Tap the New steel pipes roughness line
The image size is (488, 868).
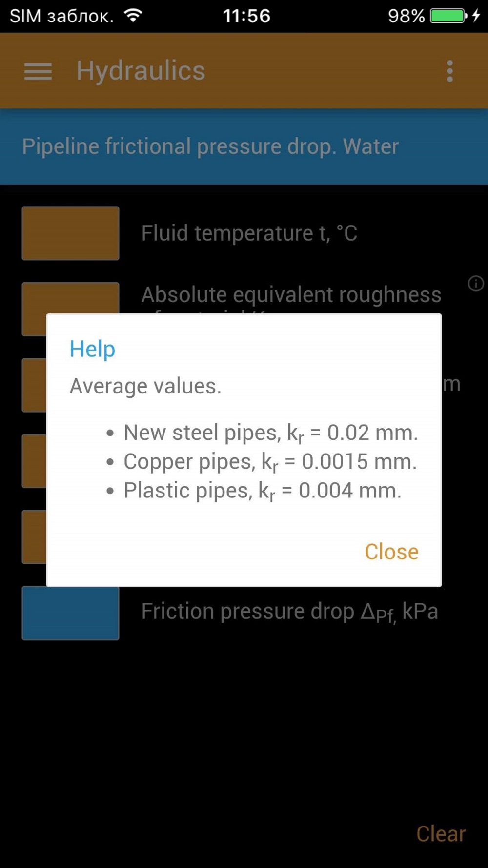click(270, 433)
